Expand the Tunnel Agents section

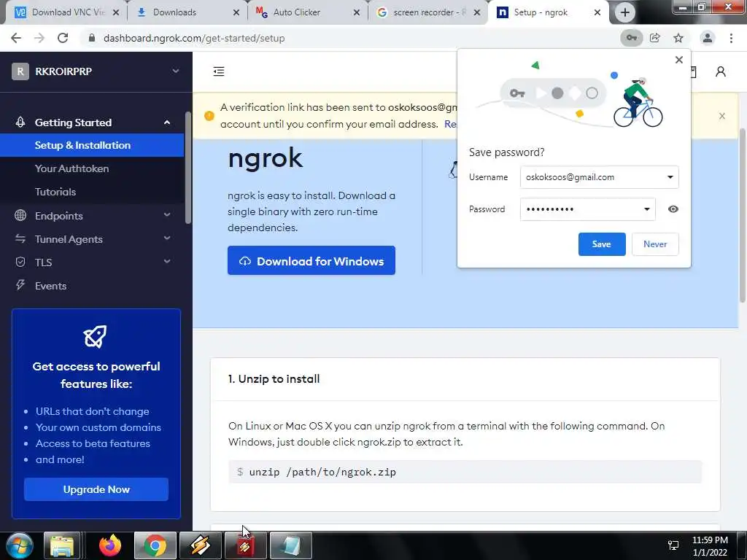tap(167, 238)
